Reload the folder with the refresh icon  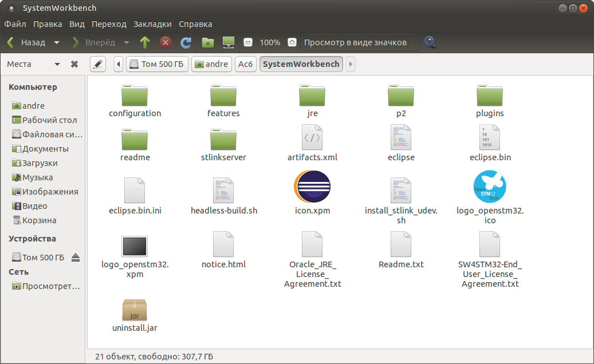click(x=186, y=42)
